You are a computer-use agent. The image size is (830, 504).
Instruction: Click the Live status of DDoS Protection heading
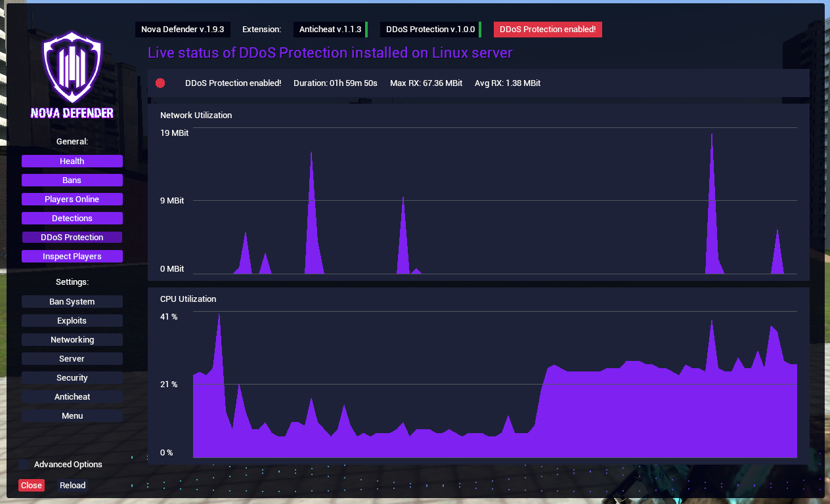pyautogui.click(x=330, y=52)
